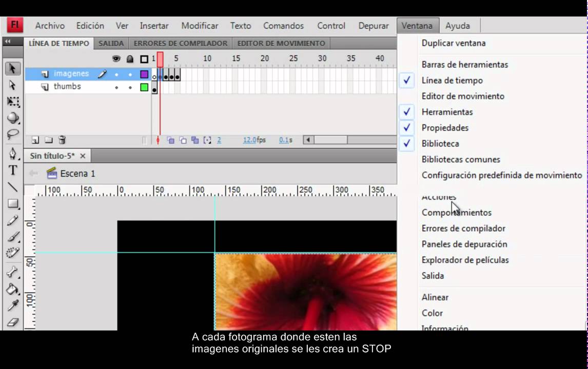The height and width of the screenshot is (369, 588).
Task: Select the Rectangle tool
Action: pos(13,203)
